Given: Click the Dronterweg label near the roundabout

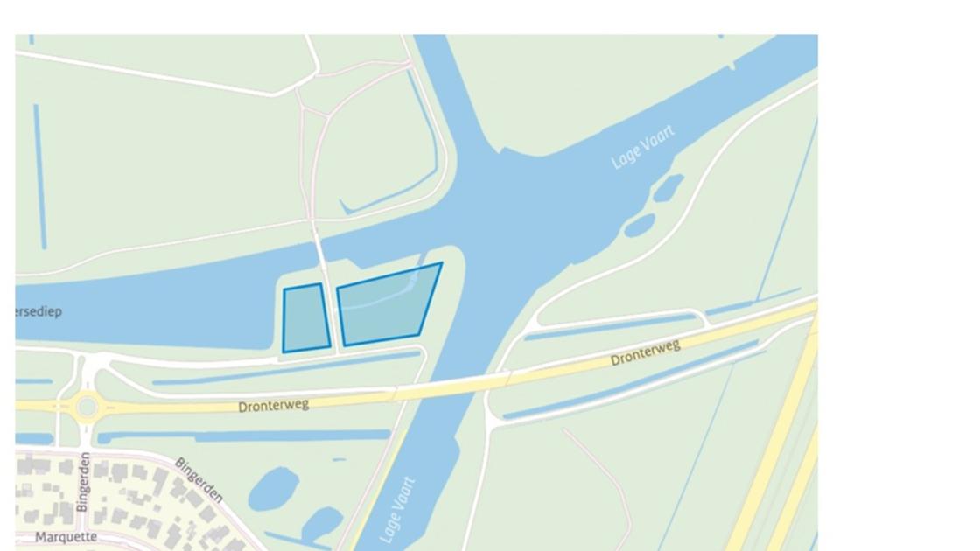Looking at the screenshot, I should pyautogui.click(x=273, y=406).
